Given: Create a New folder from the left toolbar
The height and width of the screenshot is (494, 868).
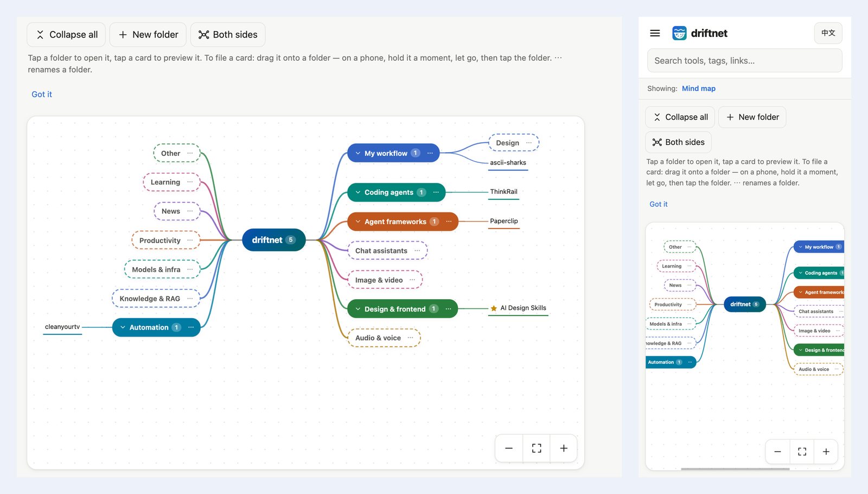Looking at the screenshot, I should click(x=148, y=35).
